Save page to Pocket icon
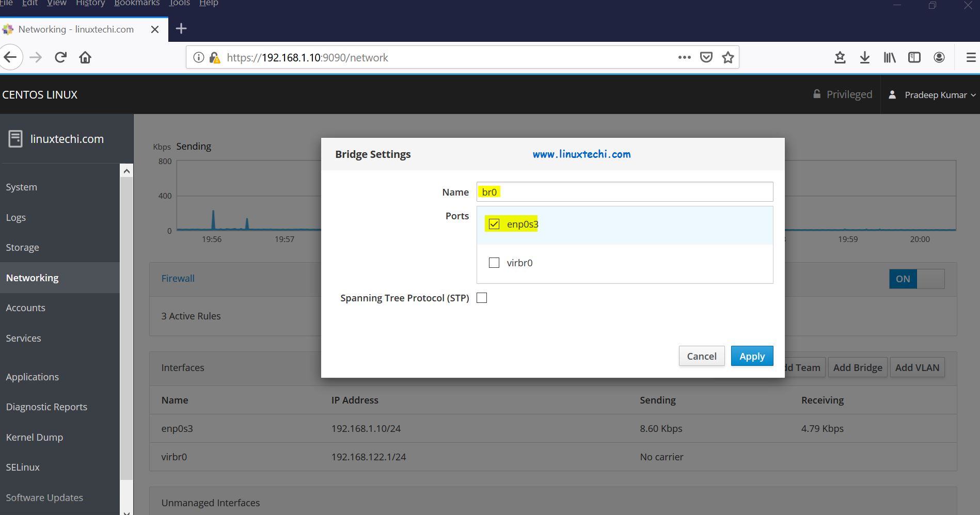 (x=706, y=57)
